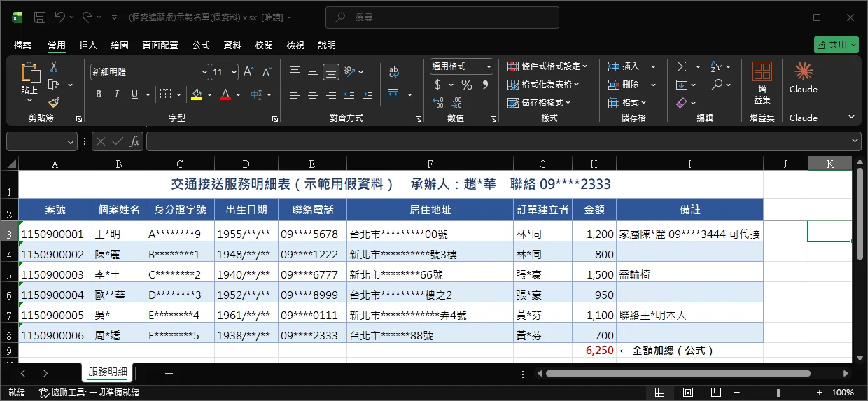Image resolution: width=868 pixels, height=401 pixels.
Task: Align cell text to the left
Action: click(295, 94)
